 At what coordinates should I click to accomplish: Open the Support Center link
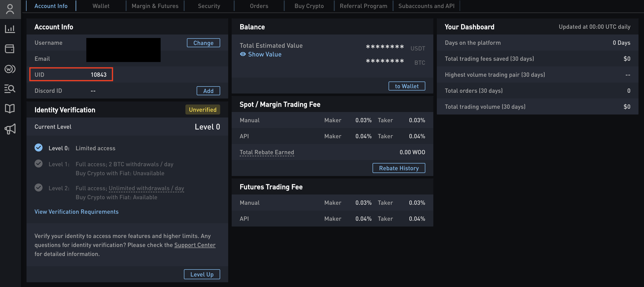tap(195, 245)
